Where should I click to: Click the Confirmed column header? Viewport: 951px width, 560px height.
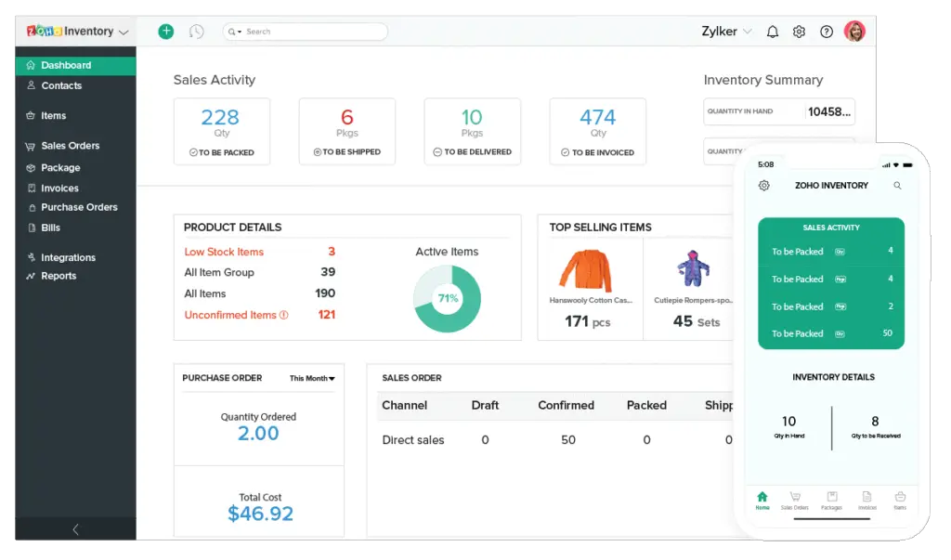click(566, 405)
